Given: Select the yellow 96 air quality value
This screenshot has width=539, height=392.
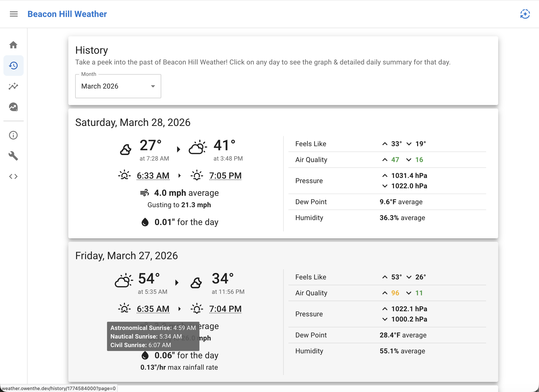Looking at the screenshot, I should tap(395, 293).
